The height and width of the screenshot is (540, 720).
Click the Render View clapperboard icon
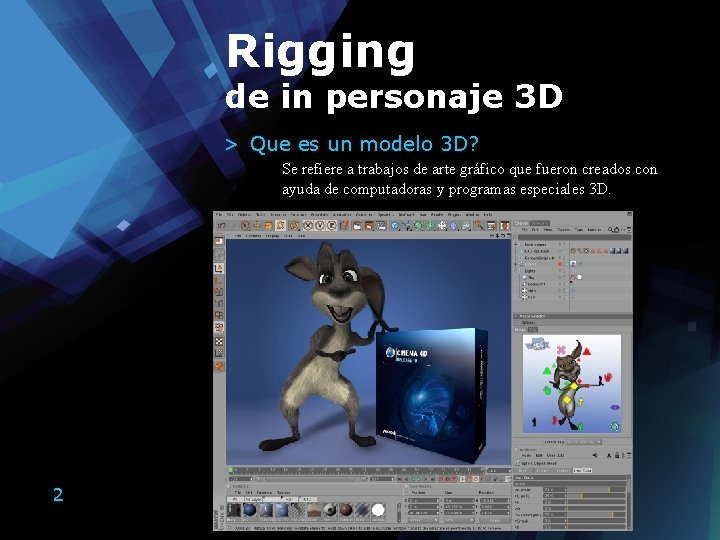357,225
